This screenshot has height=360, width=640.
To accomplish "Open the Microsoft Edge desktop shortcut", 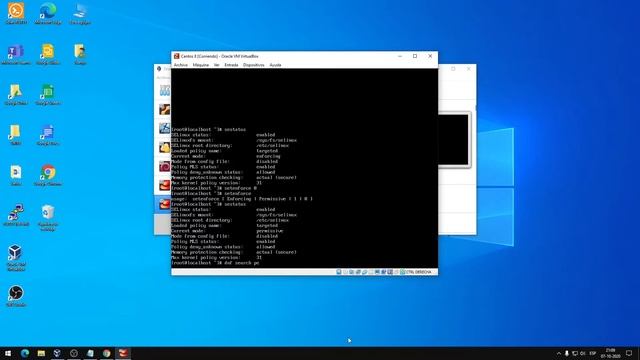I will (x=48, y=14).
